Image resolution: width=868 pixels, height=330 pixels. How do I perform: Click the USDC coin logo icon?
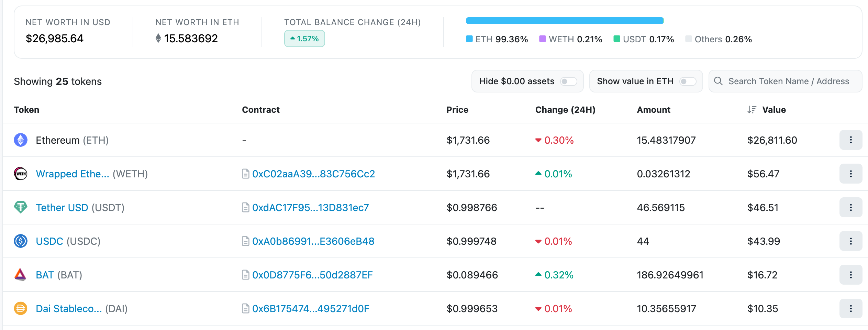point(21,241)
